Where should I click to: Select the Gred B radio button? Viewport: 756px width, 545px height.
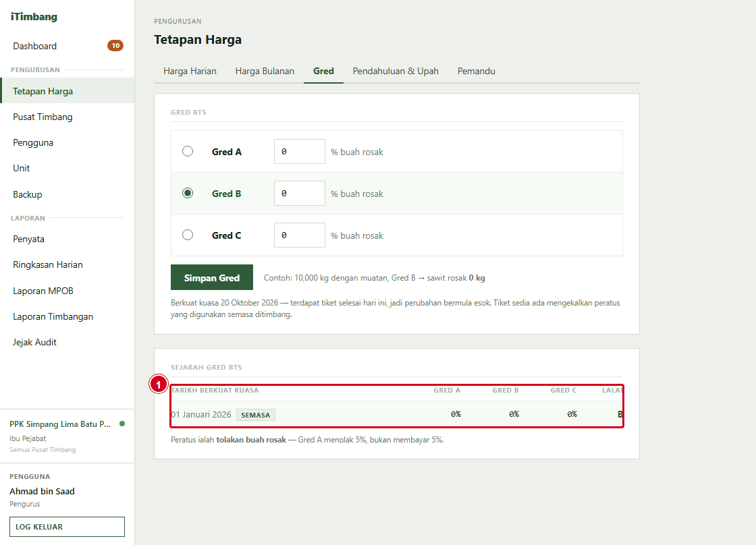[188, 193]
